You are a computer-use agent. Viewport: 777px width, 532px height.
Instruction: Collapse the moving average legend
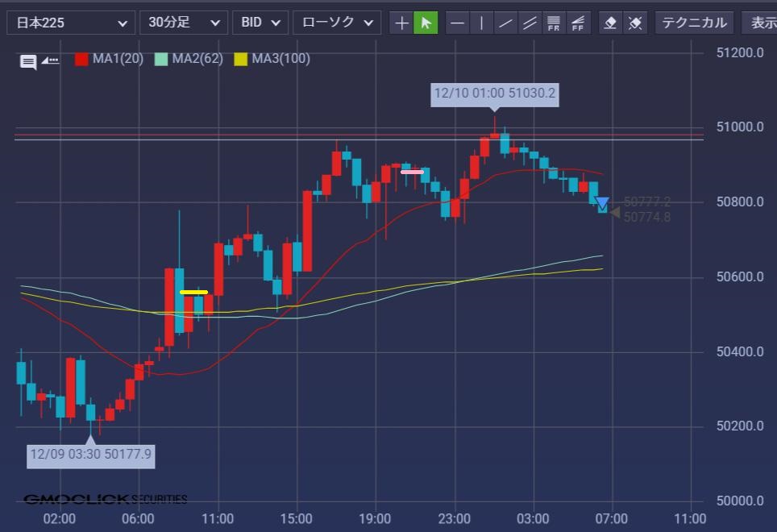tap(51, 60)
